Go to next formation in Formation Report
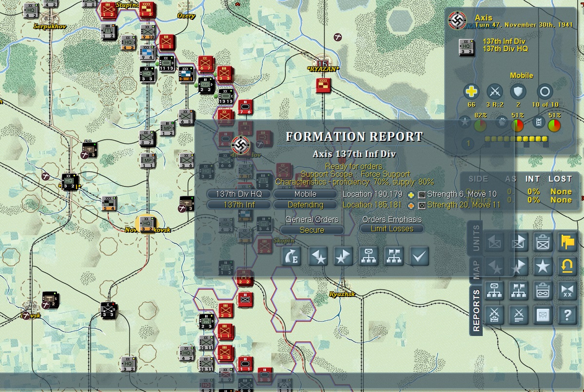Image resolution: width=584 pixels, height=392 pixels. [x=343, y=257]
